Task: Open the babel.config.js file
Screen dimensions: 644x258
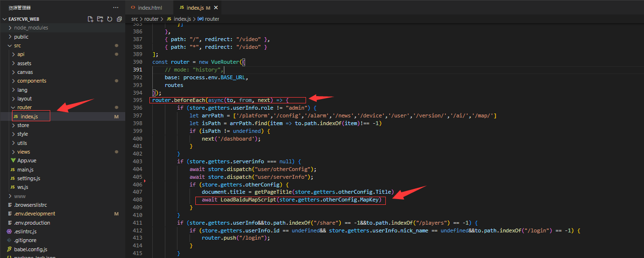Action: click(31, 249)
